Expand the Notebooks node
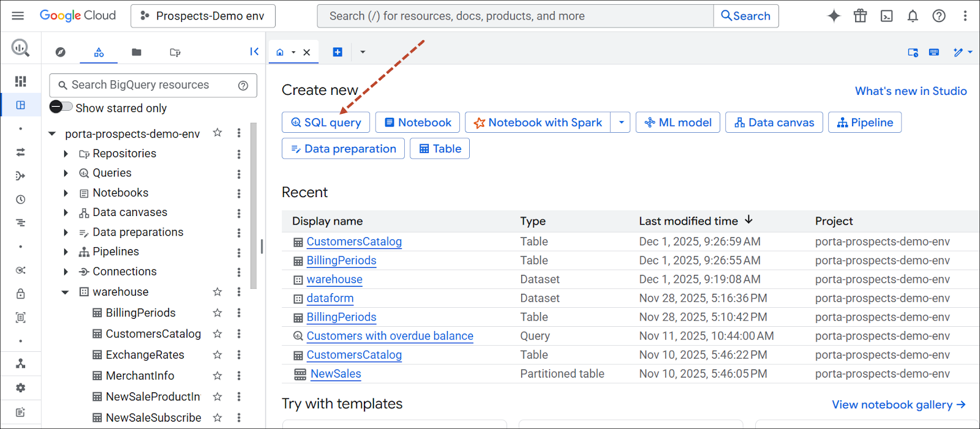This screenshot has height=429, width=980. [x=66, y=193]
